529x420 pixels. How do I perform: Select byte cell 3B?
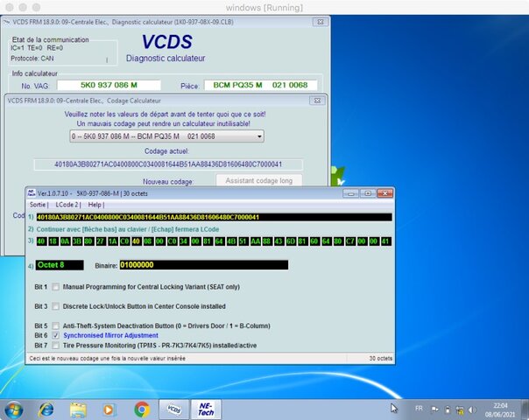click(77, 241)
